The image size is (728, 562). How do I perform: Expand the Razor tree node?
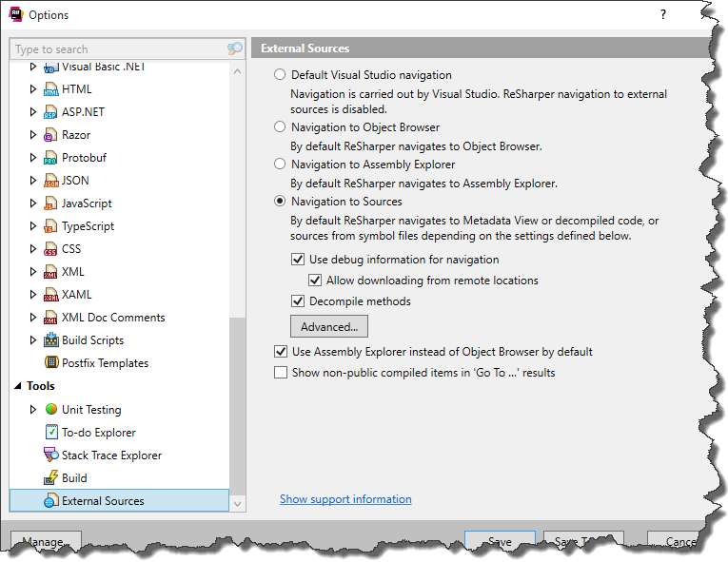click(33, 135)
